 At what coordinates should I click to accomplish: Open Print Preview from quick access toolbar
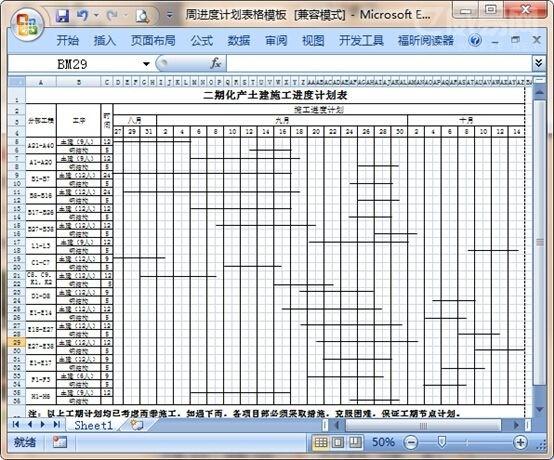[x=142, y=16]
